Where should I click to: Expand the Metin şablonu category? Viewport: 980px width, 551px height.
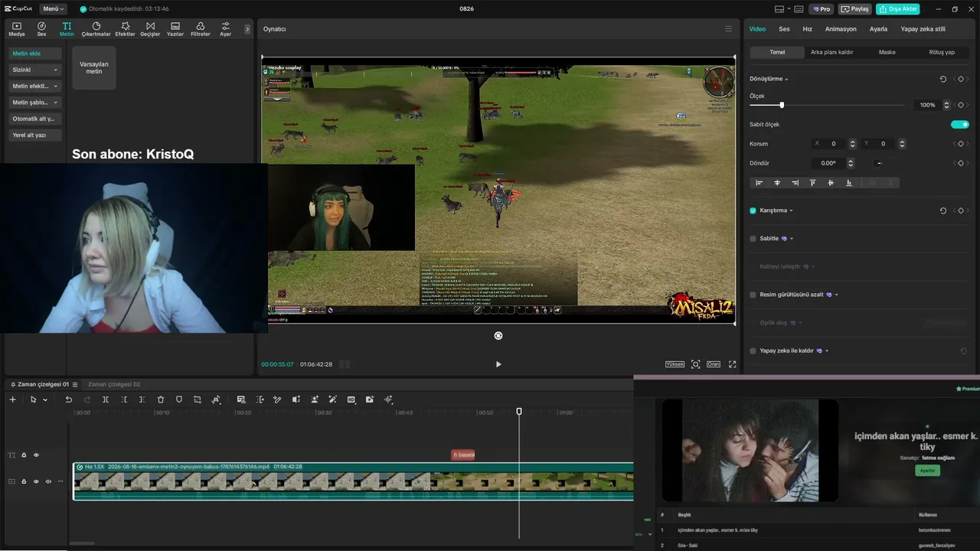pos(35,103)
